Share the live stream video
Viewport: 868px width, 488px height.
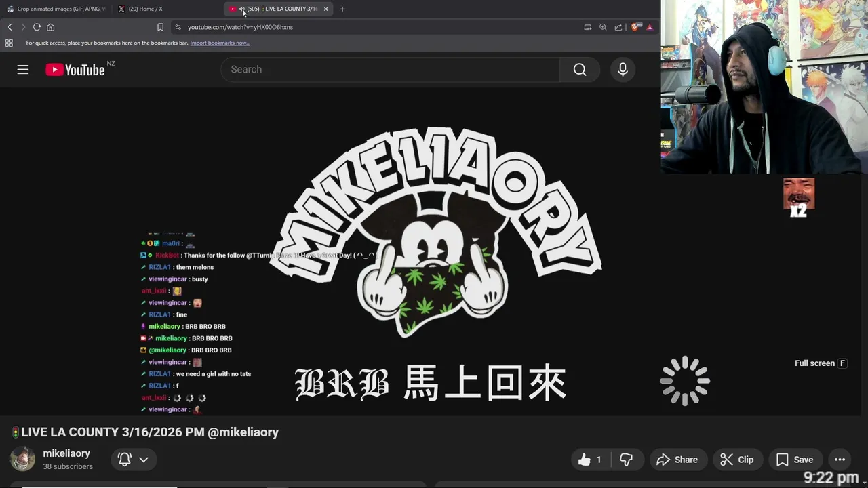pyautogui.click(x=677, y=460)
